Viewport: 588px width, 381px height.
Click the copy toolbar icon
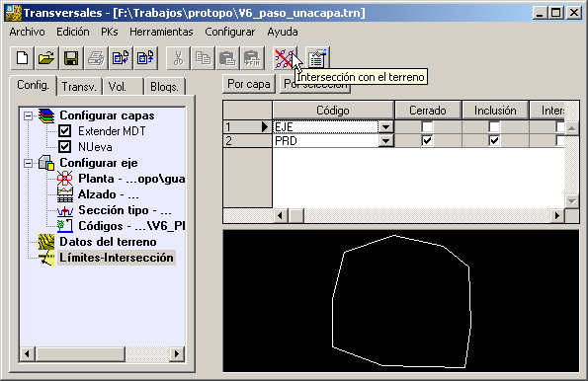pyautogui.click(x=203, y=58)
